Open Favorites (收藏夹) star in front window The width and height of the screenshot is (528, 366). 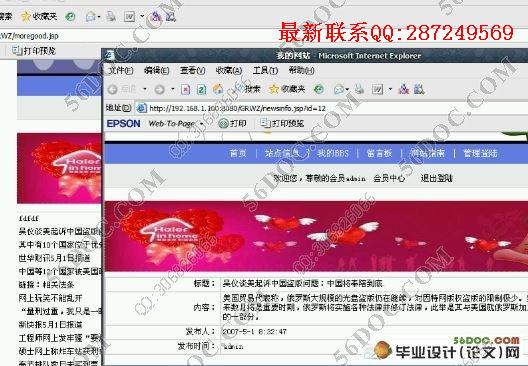coord(287,89)
